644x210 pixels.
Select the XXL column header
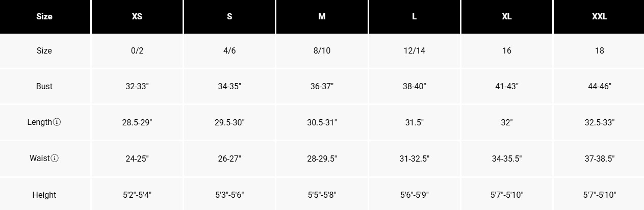point(599,16)
